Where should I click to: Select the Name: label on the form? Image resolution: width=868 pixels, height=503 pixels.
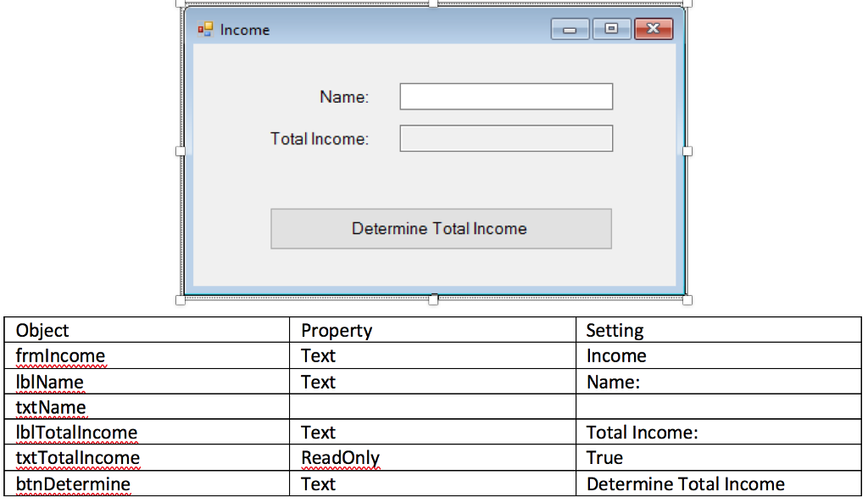(344, 97)
